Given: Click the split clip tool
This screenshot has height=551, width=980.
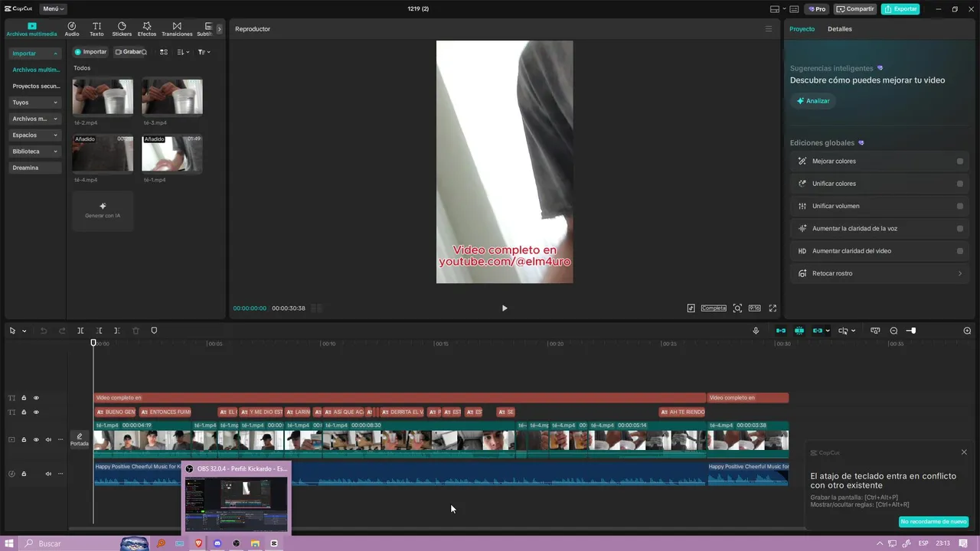Looking at the screenshot, I should tap(80, 331).
